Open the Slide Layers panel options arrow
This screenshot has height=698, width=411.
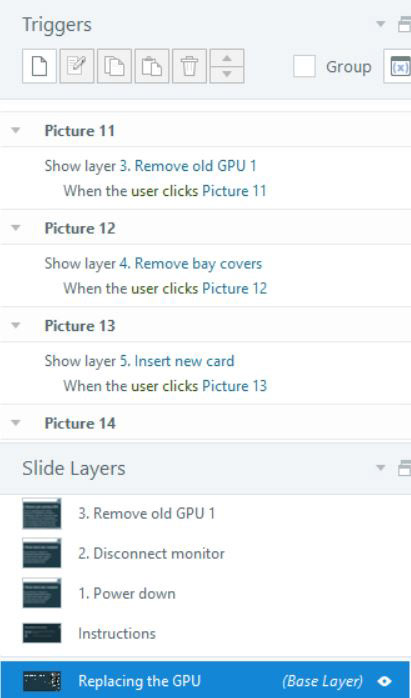click(381, 468)
